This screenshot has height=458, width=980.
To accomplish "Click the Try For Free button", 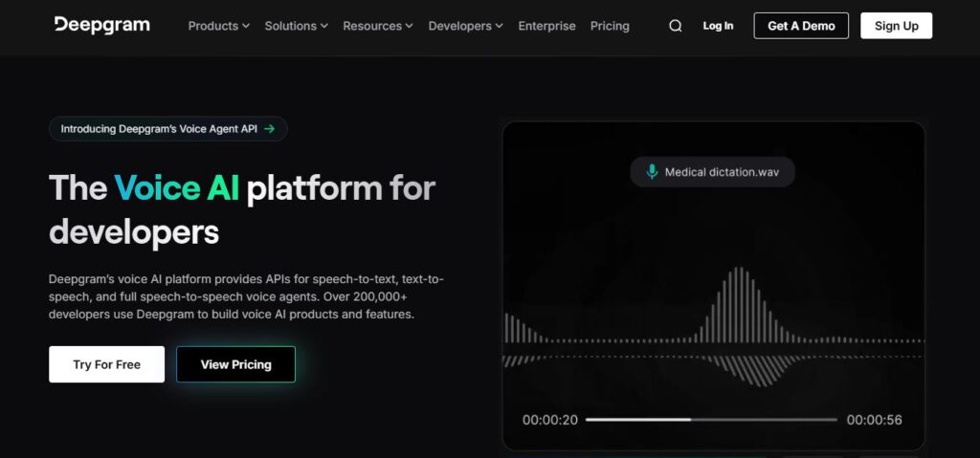I will [x=107, y=364].
